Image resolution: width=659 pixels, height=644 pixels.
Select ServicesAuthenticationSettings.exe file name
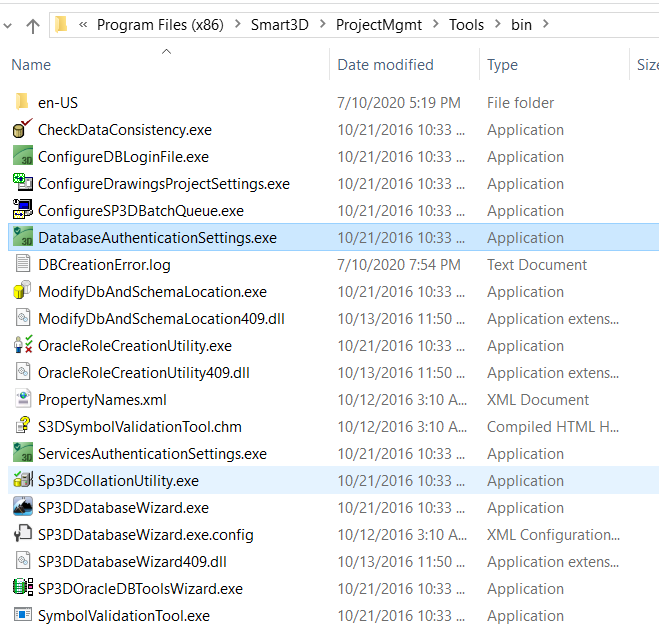click(x=153, y=454)
